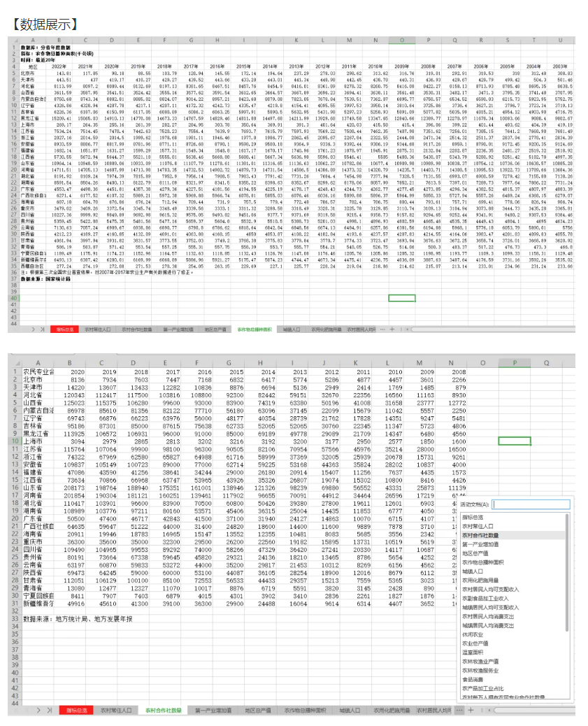Click 数据来源:国家统计局 cell in upper spreadsheet

click(45, 279)
